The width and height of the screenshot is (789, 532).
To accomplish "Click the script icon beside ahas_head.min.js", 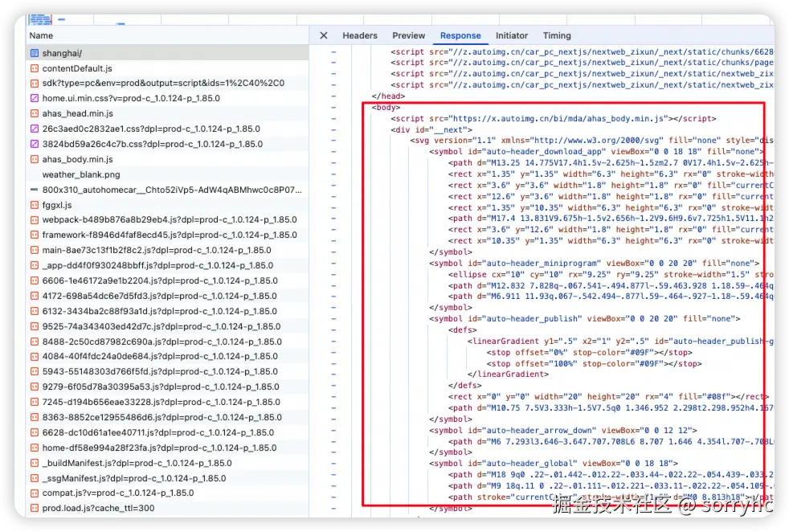I will pos(35,113).
